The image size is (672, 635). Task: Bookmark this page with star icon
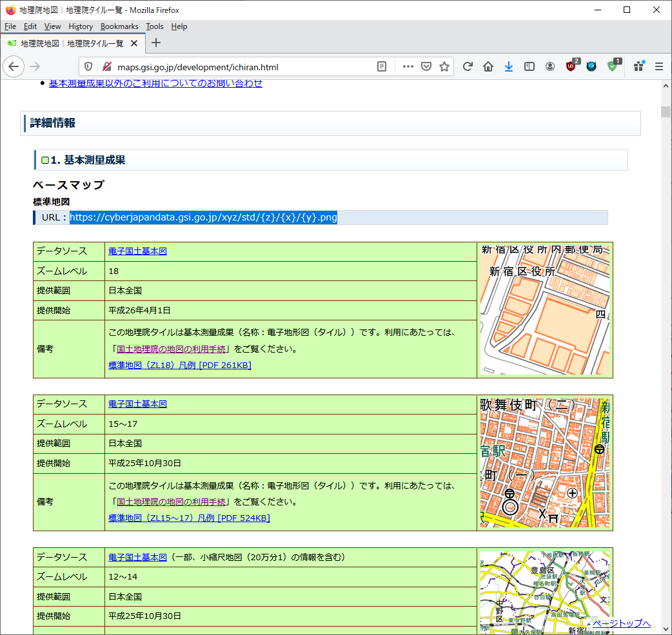[444, 66]
